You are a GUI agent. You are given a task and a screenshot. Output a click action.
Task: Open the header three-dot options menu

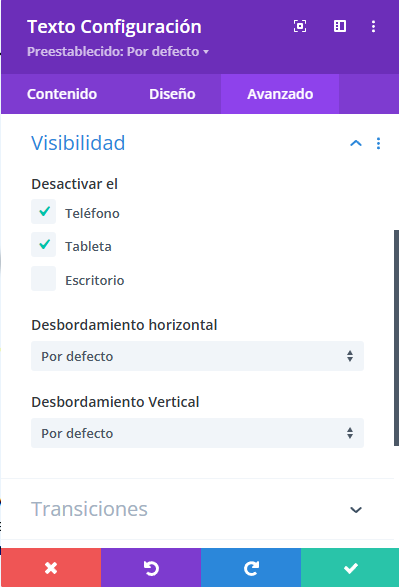pyautogui.click(x=373, y=26)
